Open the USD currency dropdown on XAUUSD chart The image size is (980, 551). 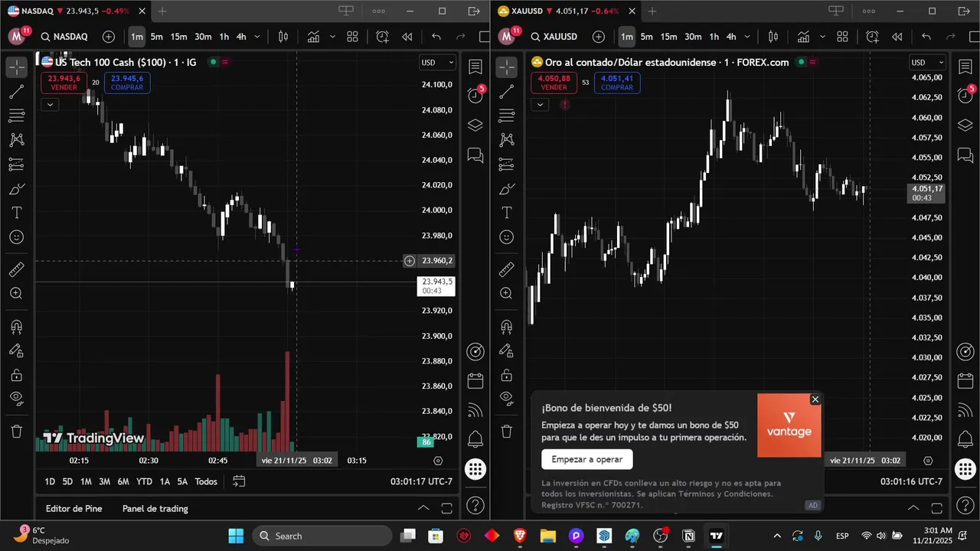coord(927,63)
